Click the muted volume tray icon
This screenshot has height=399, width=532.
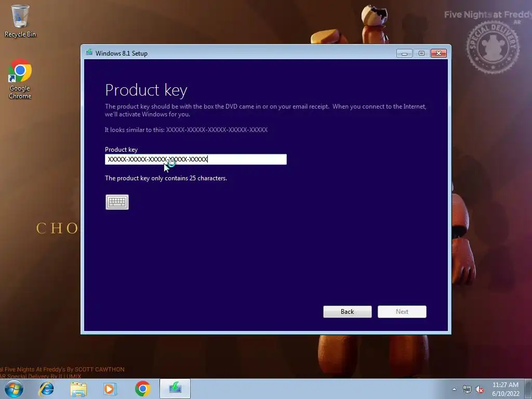pyautogui.click(x=480, y=389)
